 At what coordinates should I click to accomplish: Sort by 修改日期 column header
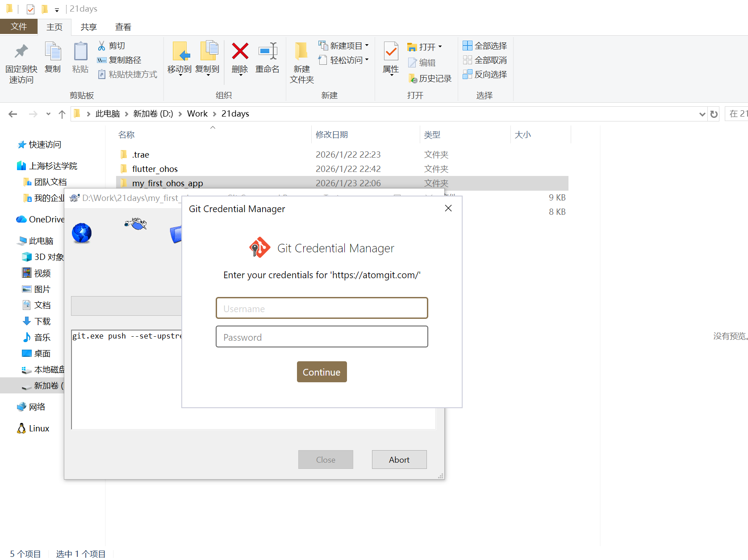(x=365, y=134)
